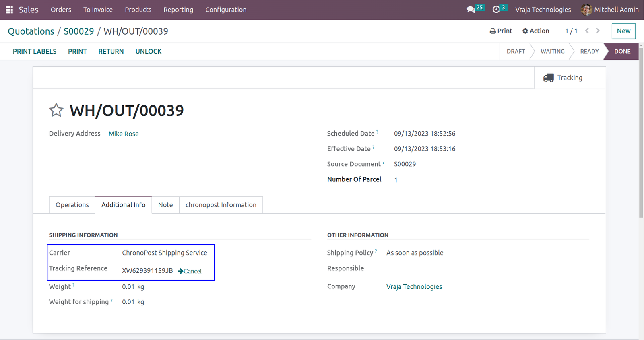This screenshot has height=340, width=644.
Task: Click the vertical page scrollbar
Action: [x=641, y=131]
